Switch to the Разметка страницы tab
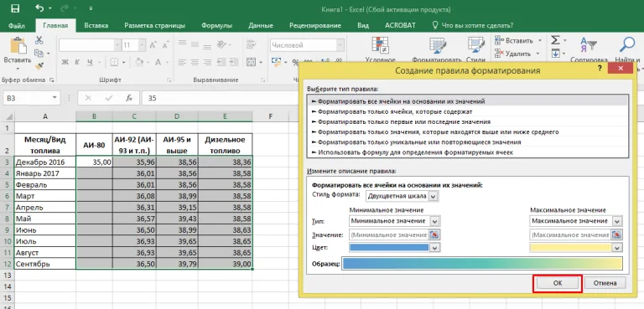644x309 pixels. (155, 25)
